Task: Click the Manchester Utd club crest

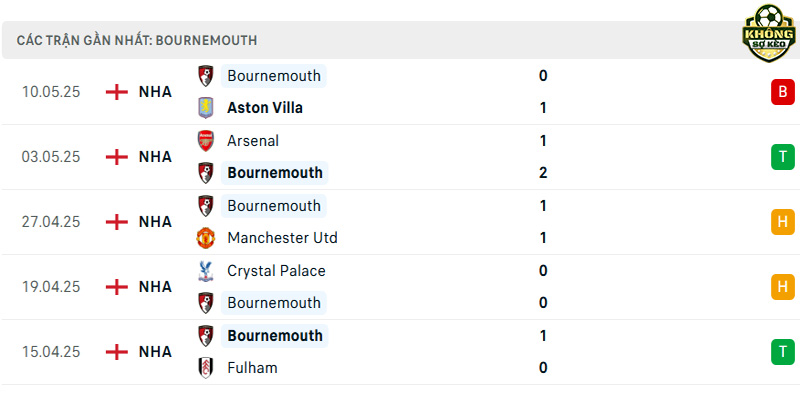Action: (206, 238)
